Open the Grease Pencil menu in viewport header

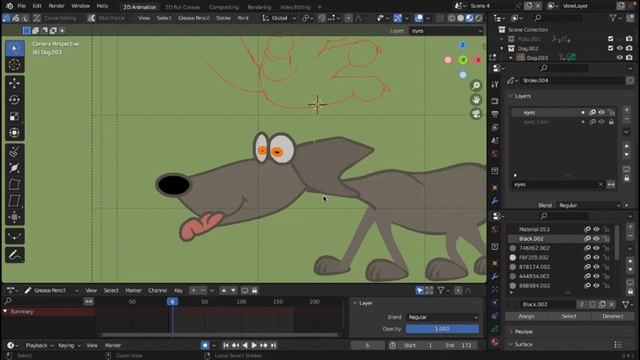[x=193, y=18]
